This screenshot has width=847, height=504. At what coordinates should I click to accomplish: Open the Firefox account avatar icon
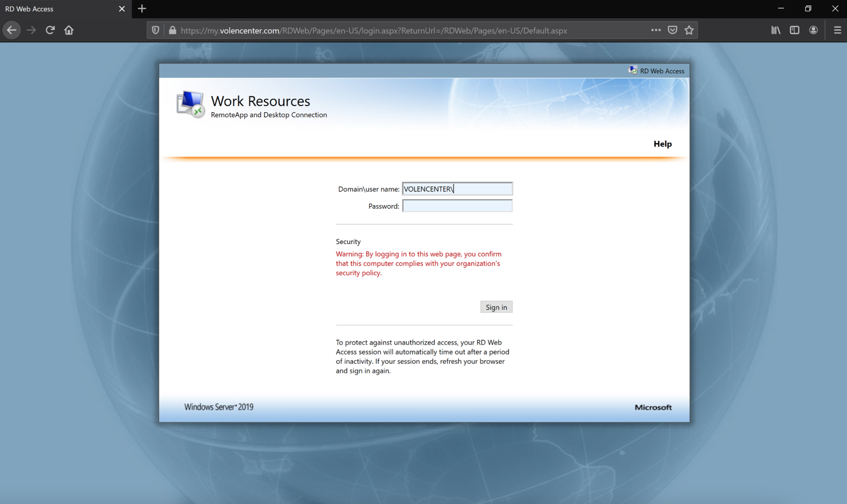tap(813, 30)
